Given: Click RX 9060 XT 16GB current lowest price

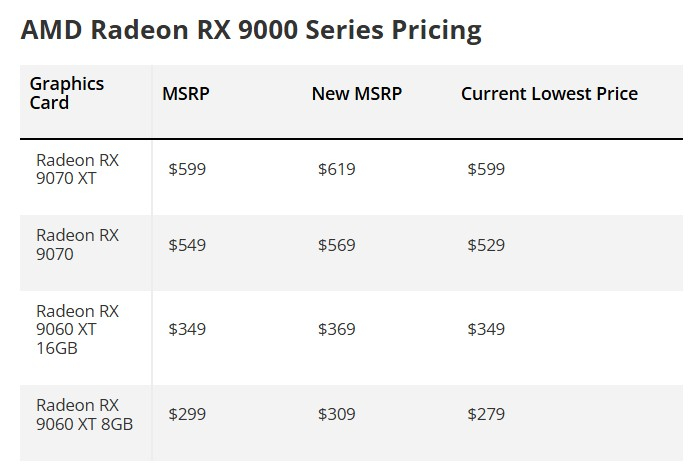Looking at the screenshot, I should [x=486, y=329].
